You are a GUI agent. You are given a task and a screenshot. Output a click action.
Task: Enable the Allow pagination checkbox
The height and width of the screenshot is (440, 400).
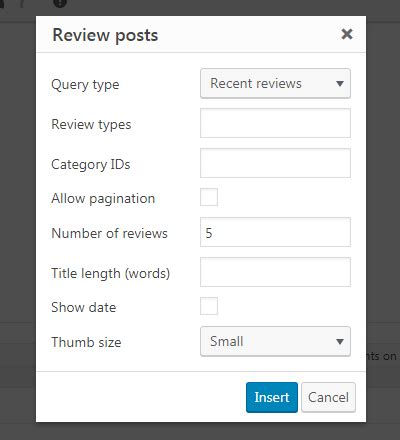tap(209, 197)
